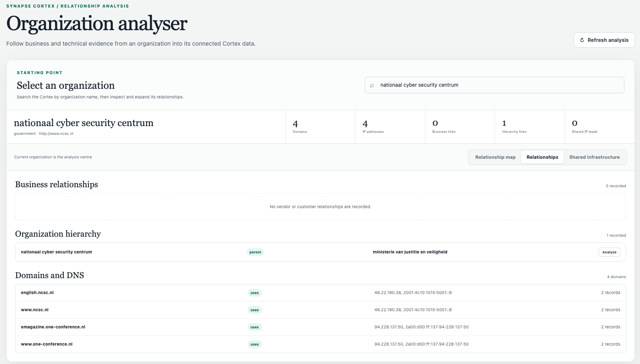Click the Hierarchy links count stat
The image size is (640, 364).
[530, 126]
